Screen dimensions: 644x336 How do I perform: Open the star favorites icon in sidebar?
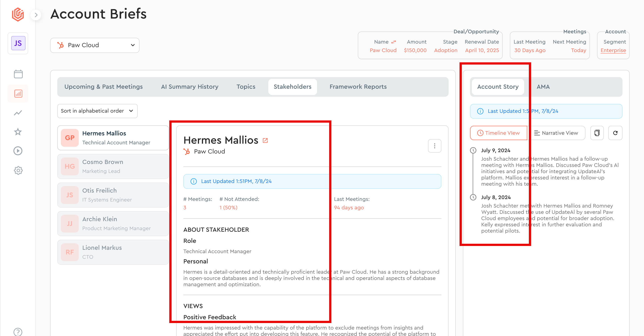point(18,132)
